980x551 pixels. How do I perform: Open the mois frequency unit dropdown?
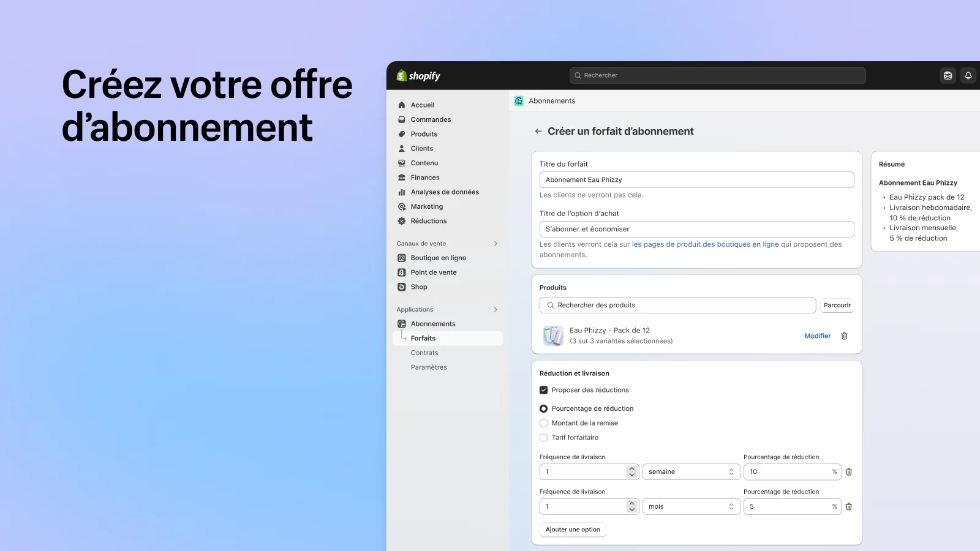tap(691, 507)
